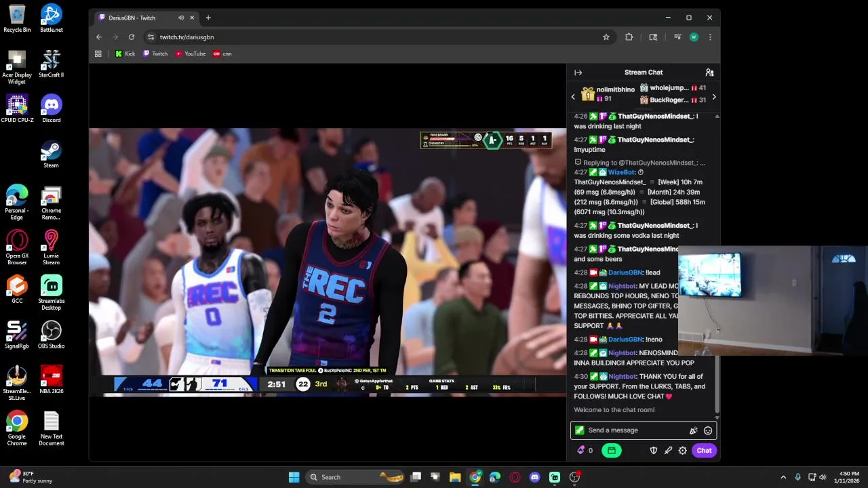Click the taskbar Search box
This screenshot has width=868, height=488.
point(354,477)
